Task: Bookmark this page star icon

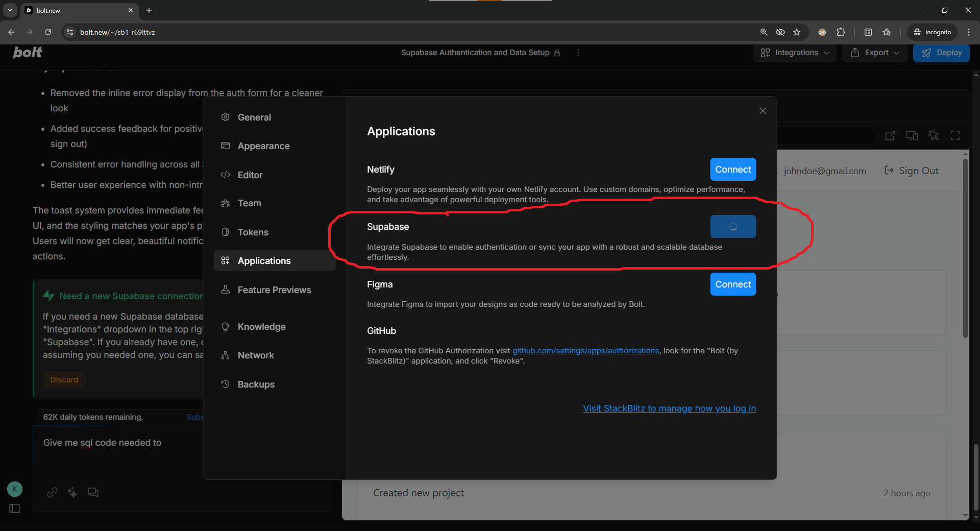Action: [797, 32]
